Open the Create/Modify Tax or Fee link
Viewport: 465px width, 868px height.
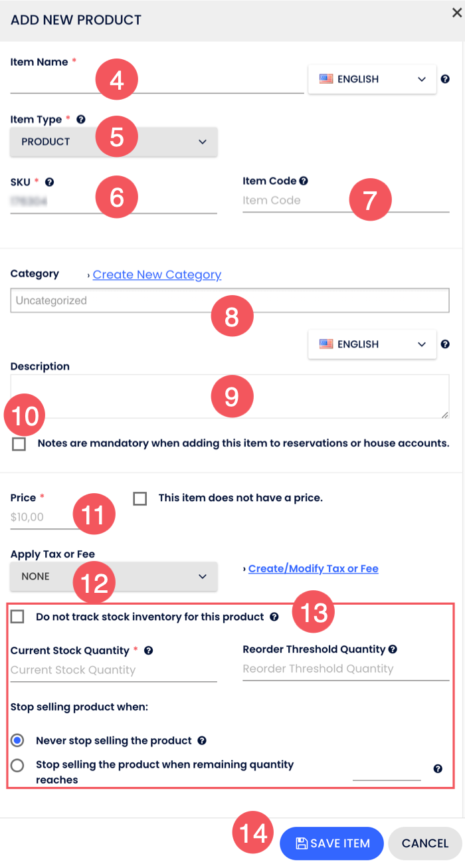[313, 569]
